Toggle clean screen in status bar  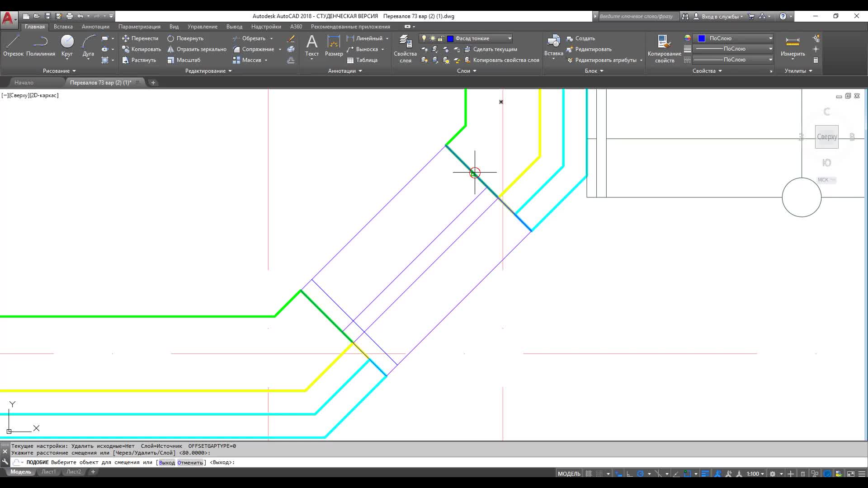click(851, 474)
